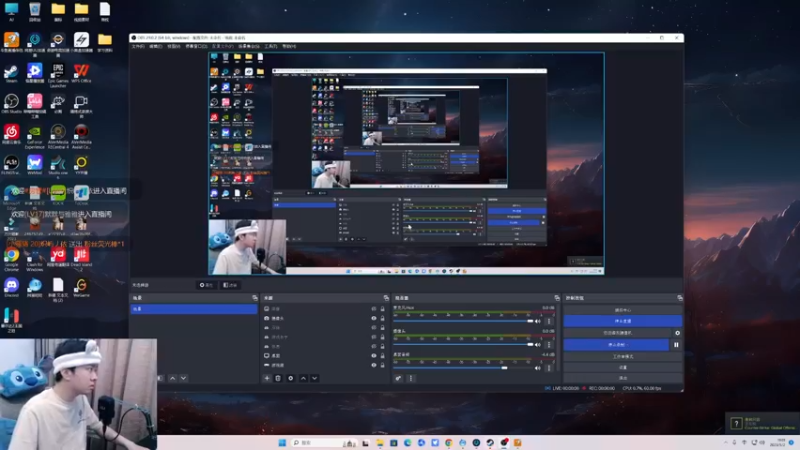Image resolution: width=800 pixels, height=450 pixels.
Task: Toggle lock on the 摄像头 source
Action: point(382,318)
